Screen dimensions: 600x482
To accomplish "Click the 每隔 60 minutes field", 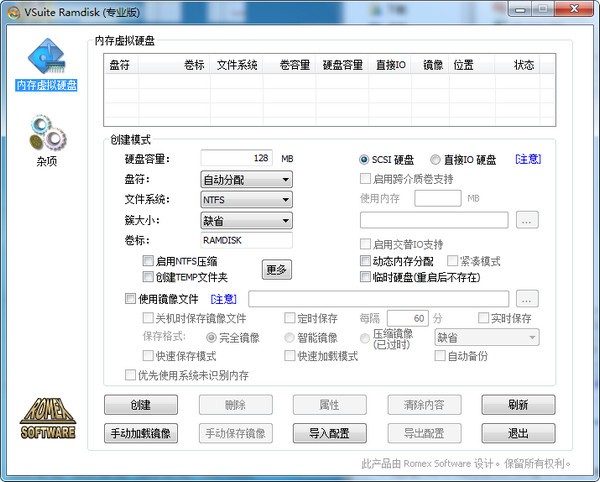I will (x=408, y=318).
